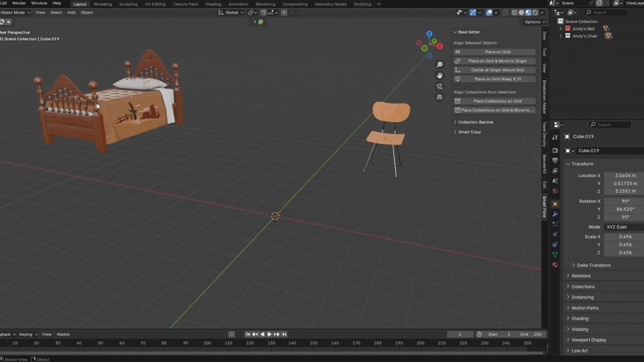This screenshot has height=362, width=644.
Task: Open the Object properties tab icon
Action: coord(555,204)
